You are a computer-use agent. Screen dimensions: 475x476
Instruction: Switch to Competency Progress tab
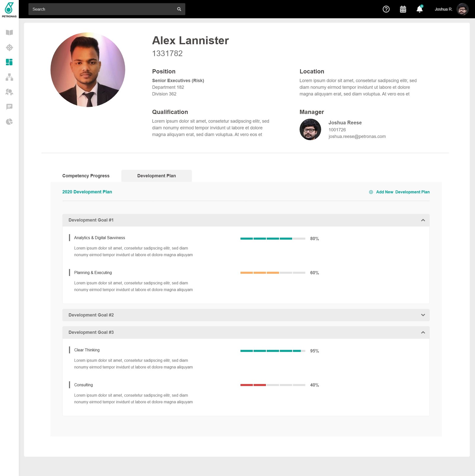86,176
